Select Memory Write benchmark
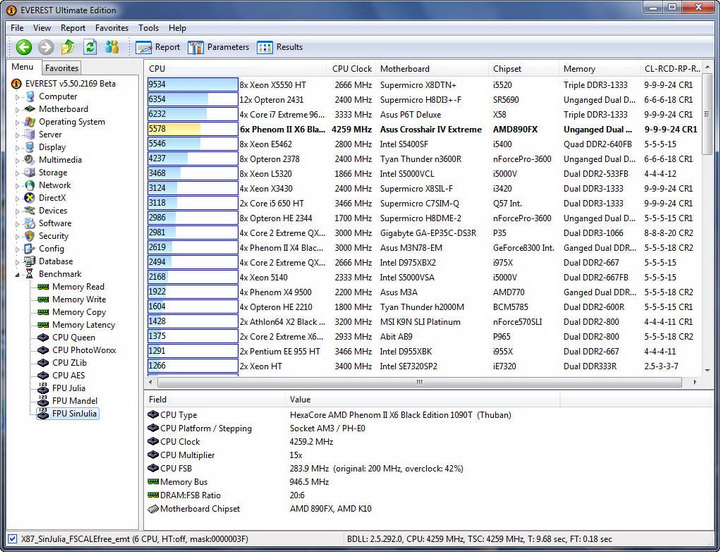Image resolution: width=720 pixels, height=552 pixels. 79,299
